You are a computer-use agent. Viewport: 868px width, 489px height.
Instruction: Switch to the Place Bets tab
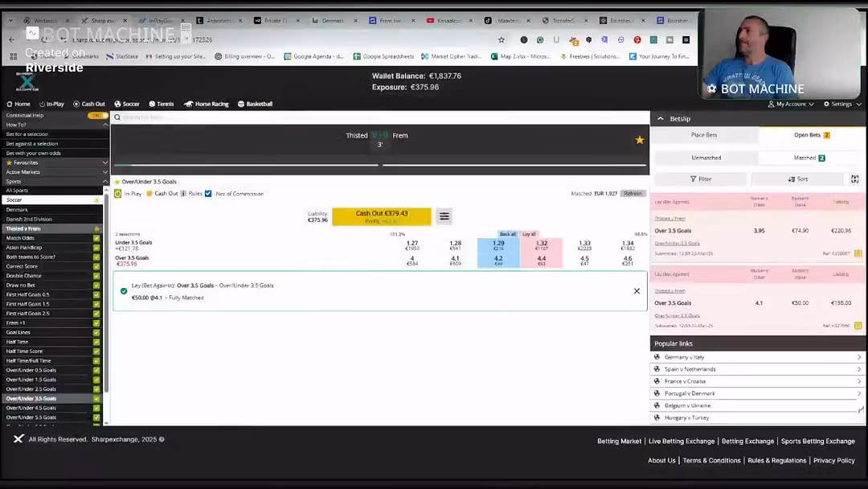(704, 135)
